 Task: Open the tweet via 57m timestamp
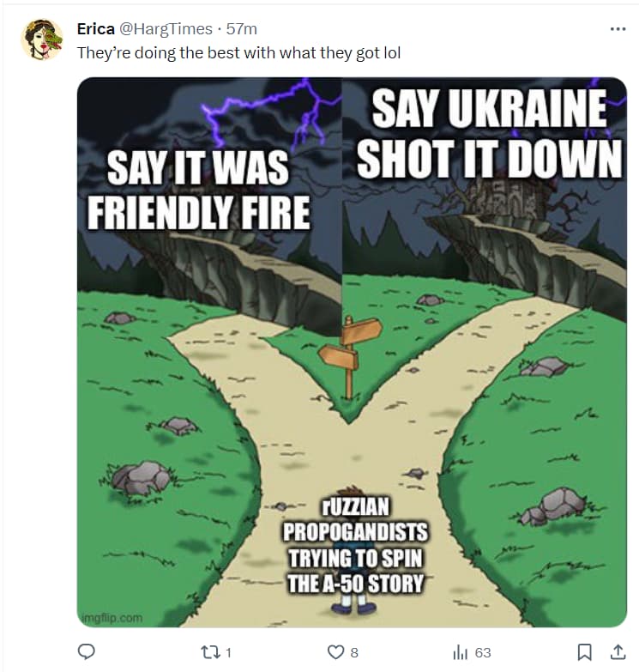click(242, 29)
